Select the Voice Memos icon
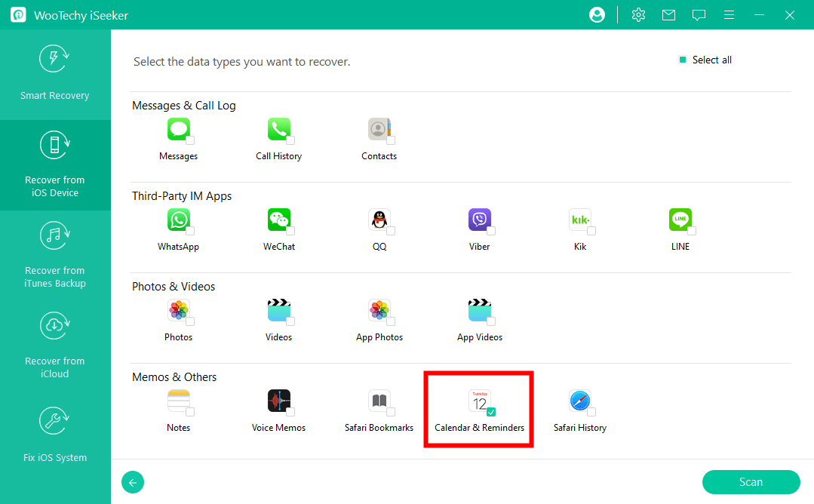 [x=278, y=401]
